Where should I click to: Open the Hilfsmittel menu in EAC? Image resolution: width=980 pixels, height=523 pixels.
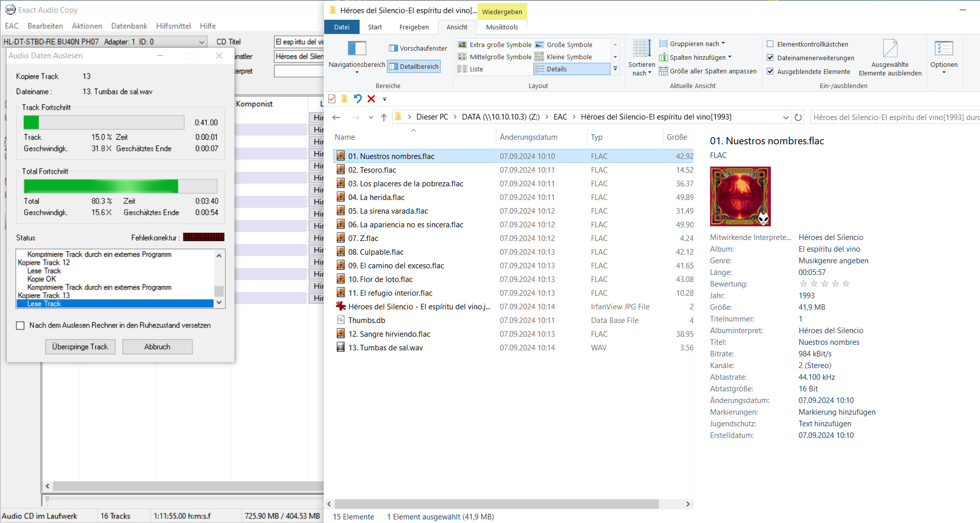pyautogui.click(x=173, y=26)
